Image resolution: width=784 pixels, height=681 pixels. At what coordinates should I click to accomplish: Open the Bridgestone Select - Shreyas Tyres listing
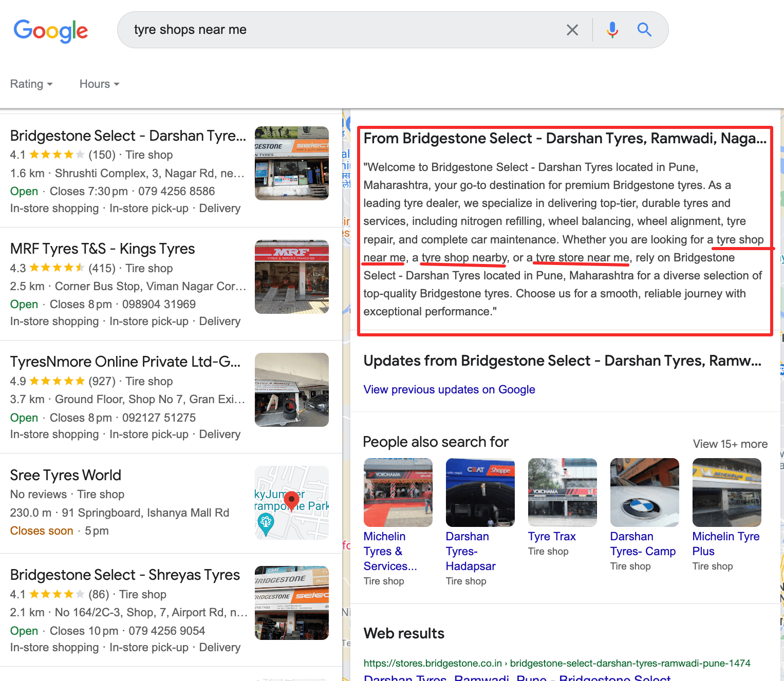pos(124,575)
